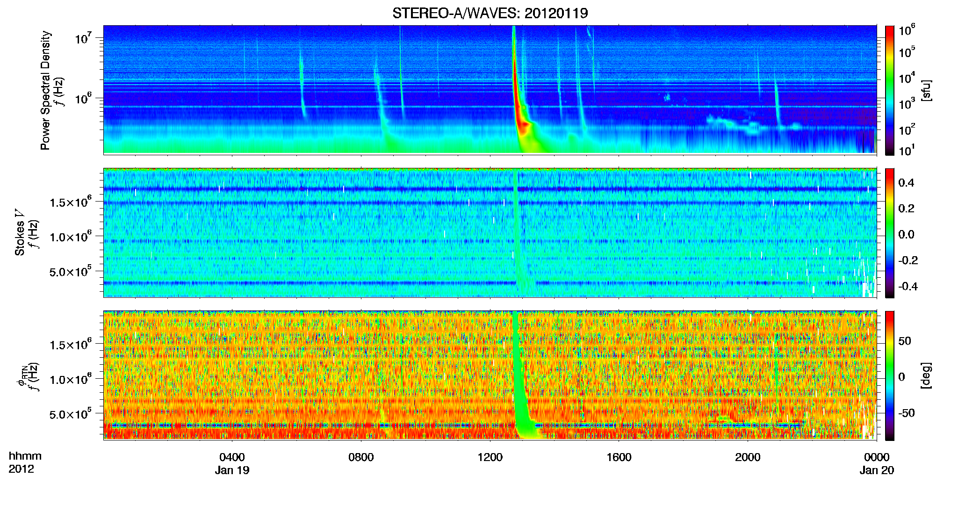Select the "Jan 19" date label
Image resolution: width=980 pixels, height=505 pixels.
click(232, 470)
